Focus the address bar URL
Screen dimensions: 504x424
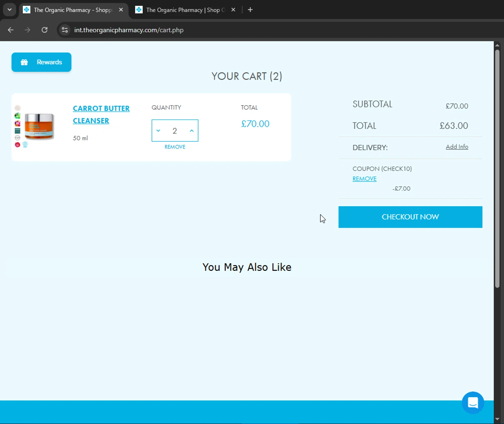click(129, 30)
